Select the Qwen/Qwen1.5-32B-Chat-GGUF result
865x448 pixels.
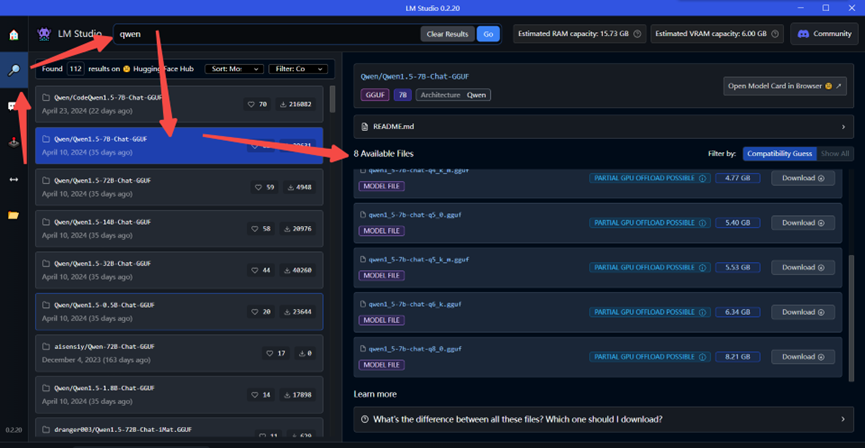pos(179,270)
